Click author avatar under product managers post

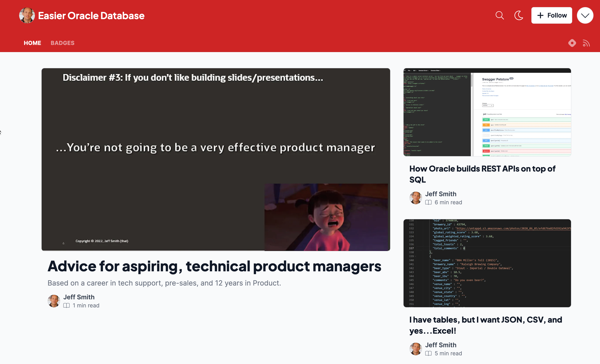tap(54, 301)
